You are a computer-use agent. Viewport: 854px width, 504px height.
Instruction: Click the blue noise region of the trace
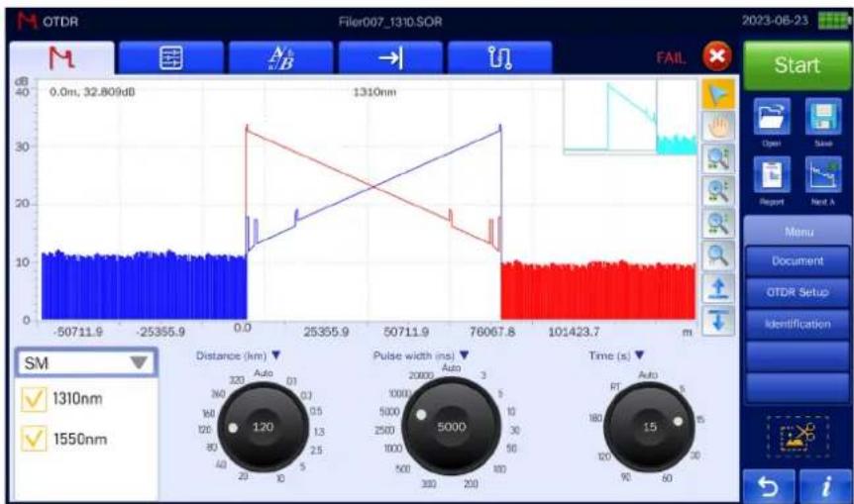[144, 287]
